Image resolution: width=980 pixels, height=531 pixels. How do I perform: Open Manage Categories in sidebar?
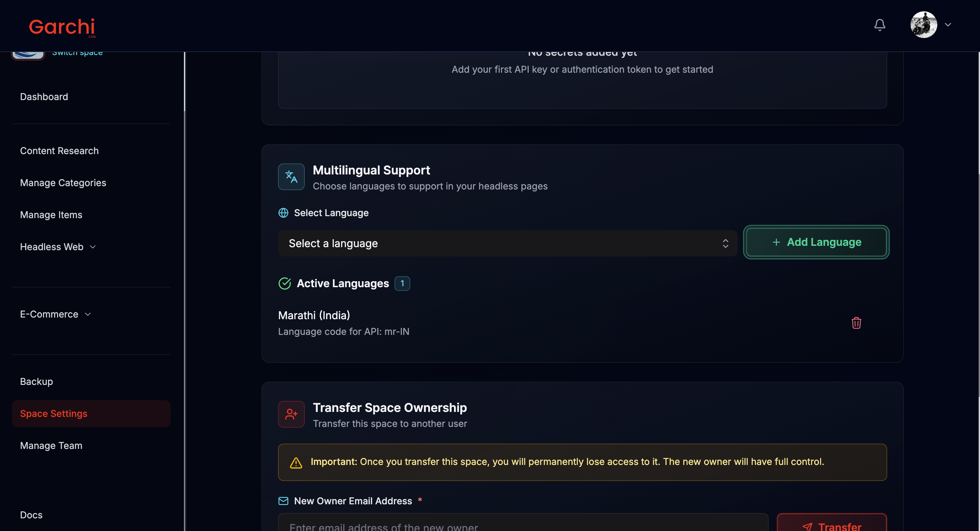(63, 183)
